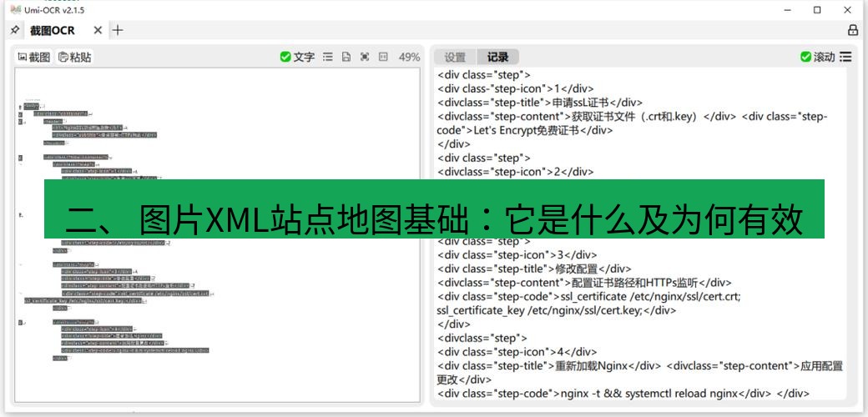Viewport: 868px width, 417px height.
Task: Select the 截图OCR tab
Action: point(53,30)
